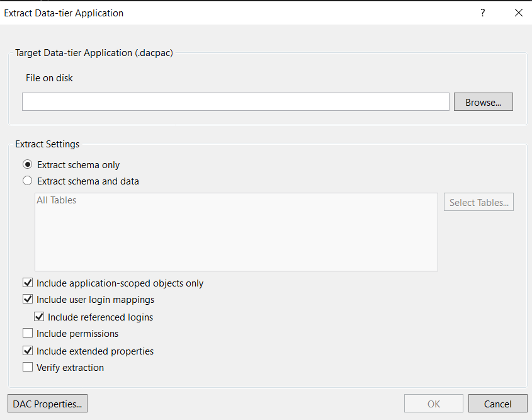Click the Cancel button

pyautogui.click(x=498, y=404)
